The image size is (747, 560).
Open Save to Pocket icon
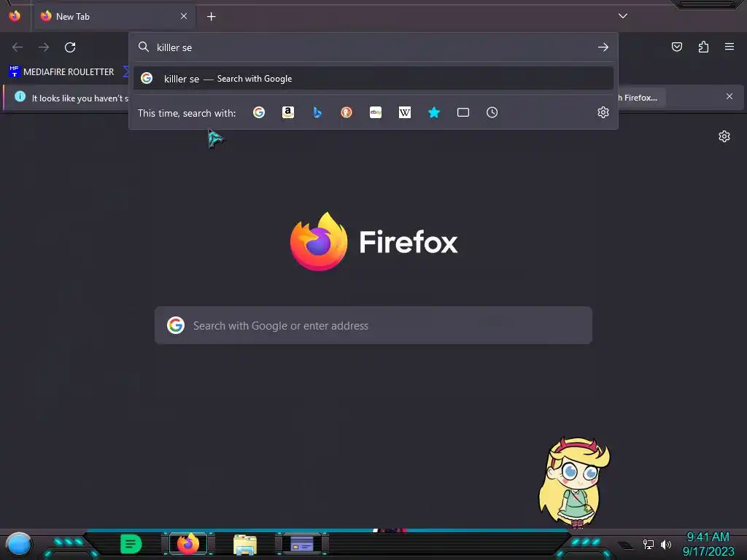677,47
